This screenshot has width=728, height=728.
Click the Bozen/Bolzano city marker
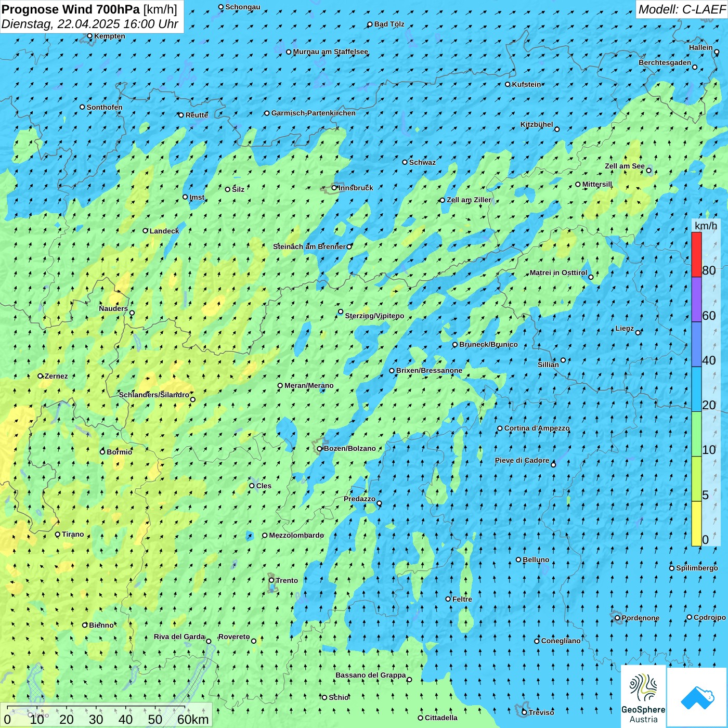tap(320, 449)
